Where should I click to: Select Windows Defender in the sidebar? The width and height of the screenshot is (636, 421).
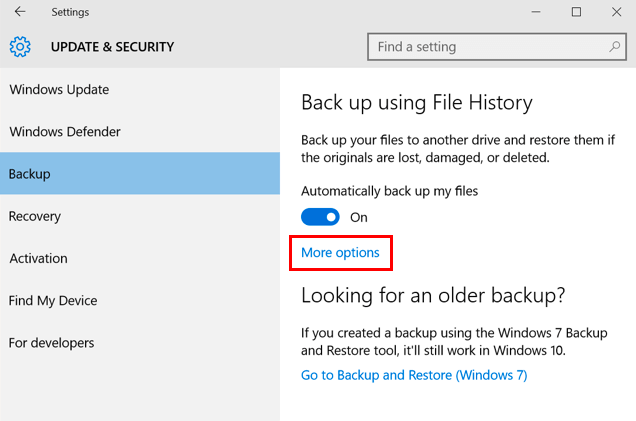[65, 132]
